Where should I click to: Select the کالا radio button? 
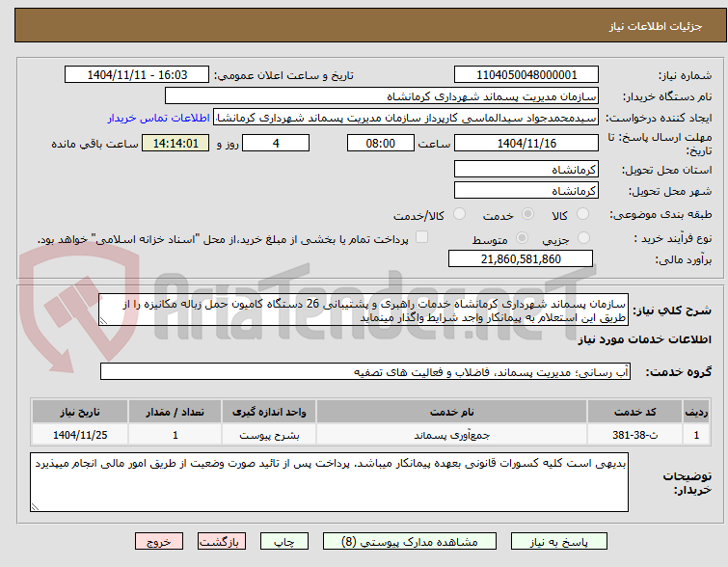582,214
